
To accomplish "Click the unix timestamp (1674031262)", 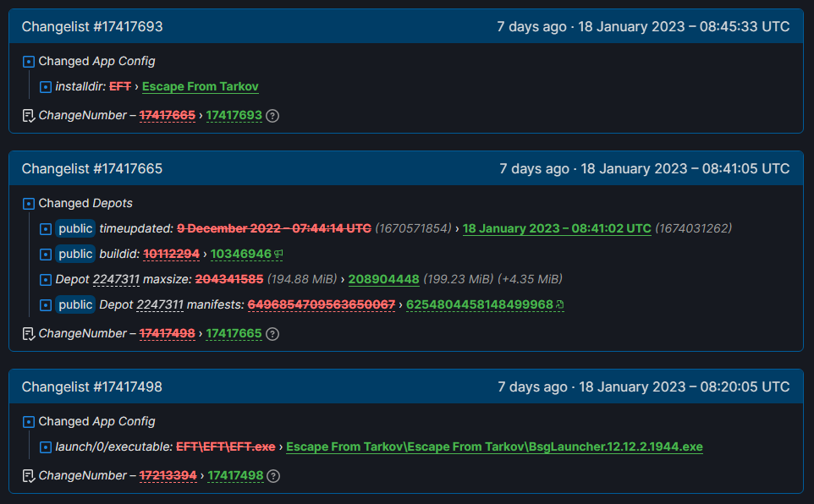I will 694,228.
